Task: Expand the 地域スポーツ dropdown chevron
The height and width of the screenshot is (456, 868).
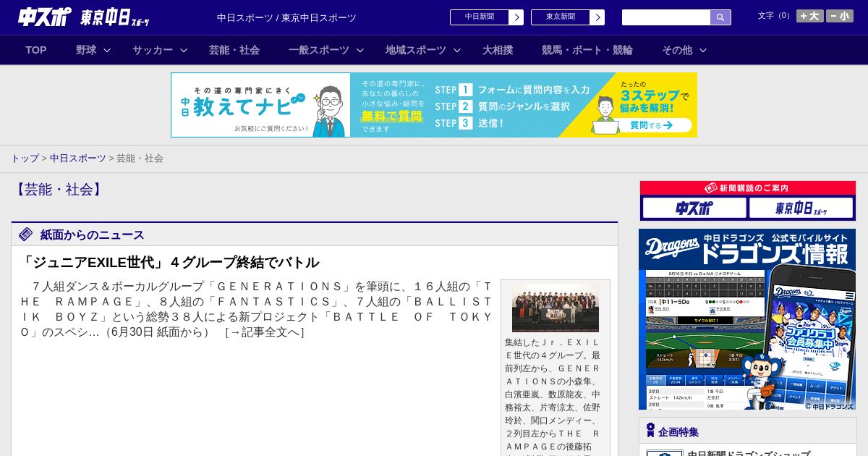Action: click(457, 50)
